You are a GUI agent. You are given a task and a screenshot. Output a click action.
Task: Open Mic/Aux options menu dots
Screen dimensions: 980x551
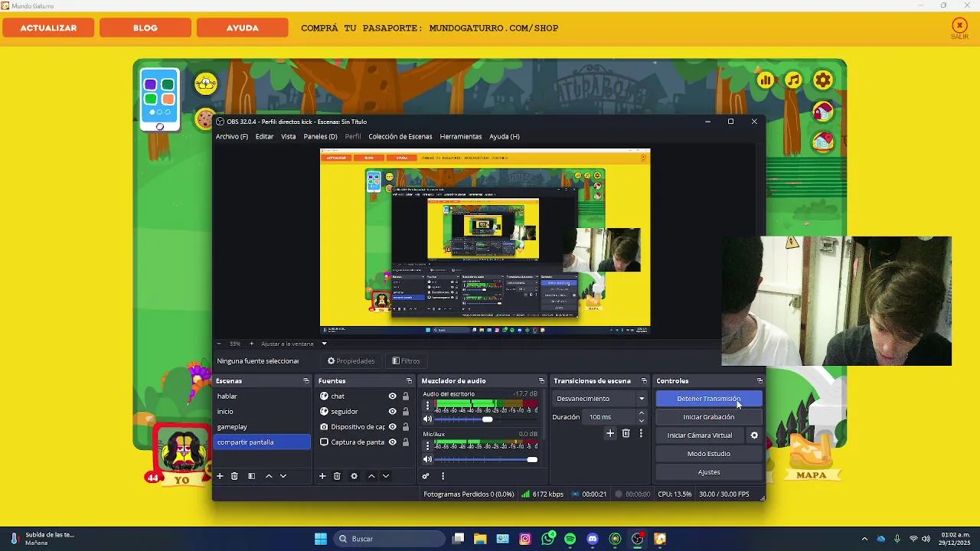click(428, 446)
